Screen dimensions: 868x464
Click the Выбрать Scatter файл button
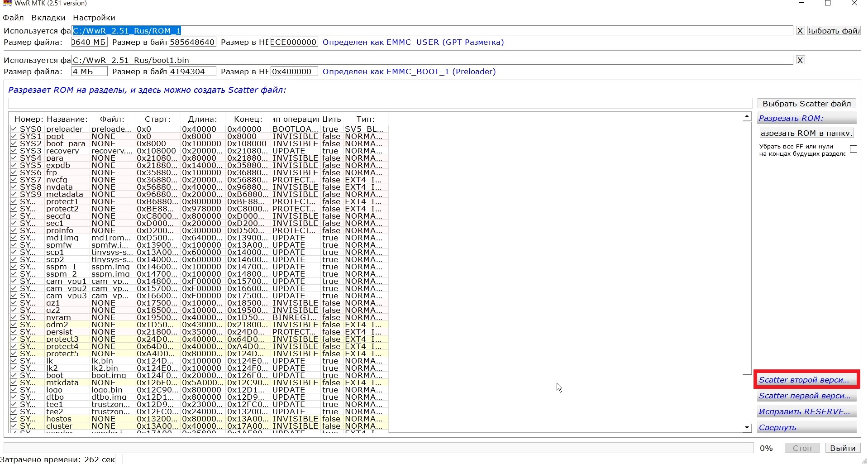(806, 104)
